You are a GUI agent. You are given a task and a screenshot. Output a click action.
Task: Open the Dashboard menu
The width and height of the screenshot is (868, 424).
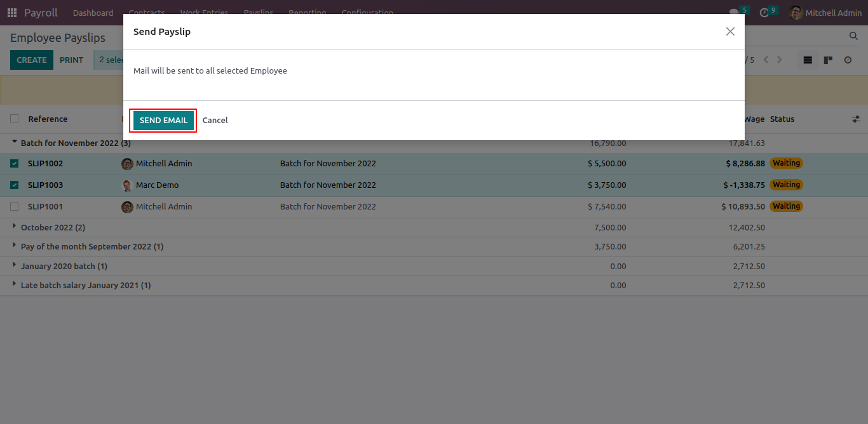click(93, 13)
